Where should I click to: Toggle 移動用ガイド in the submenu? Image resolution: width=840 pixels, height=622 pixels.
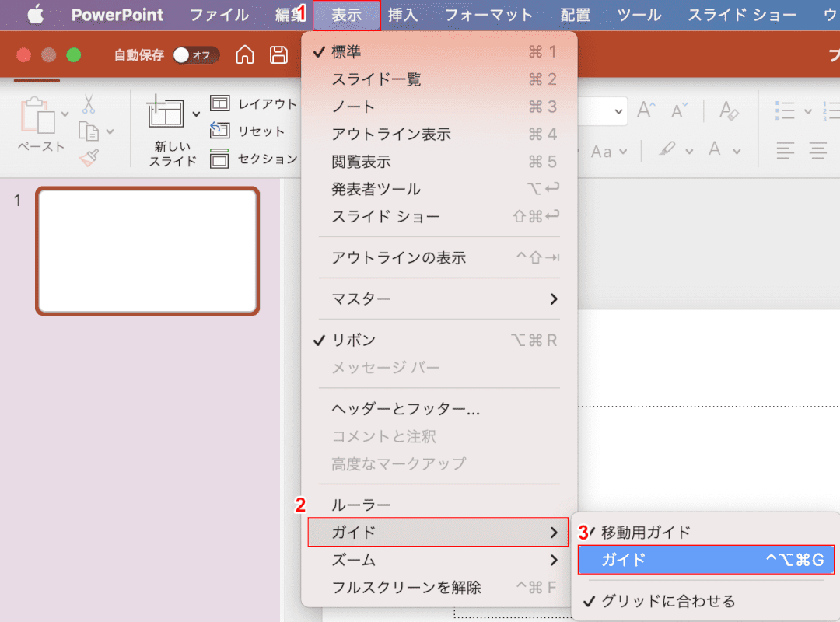706,532
